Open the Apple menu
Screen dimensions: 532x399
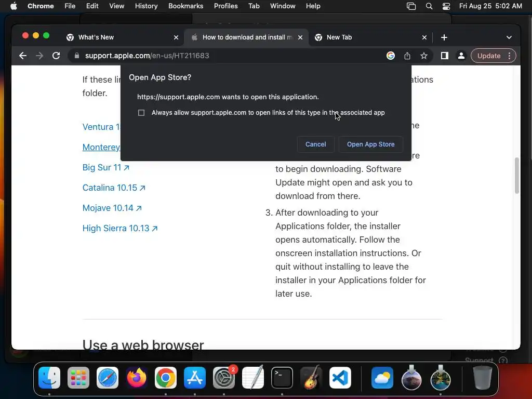14,6
